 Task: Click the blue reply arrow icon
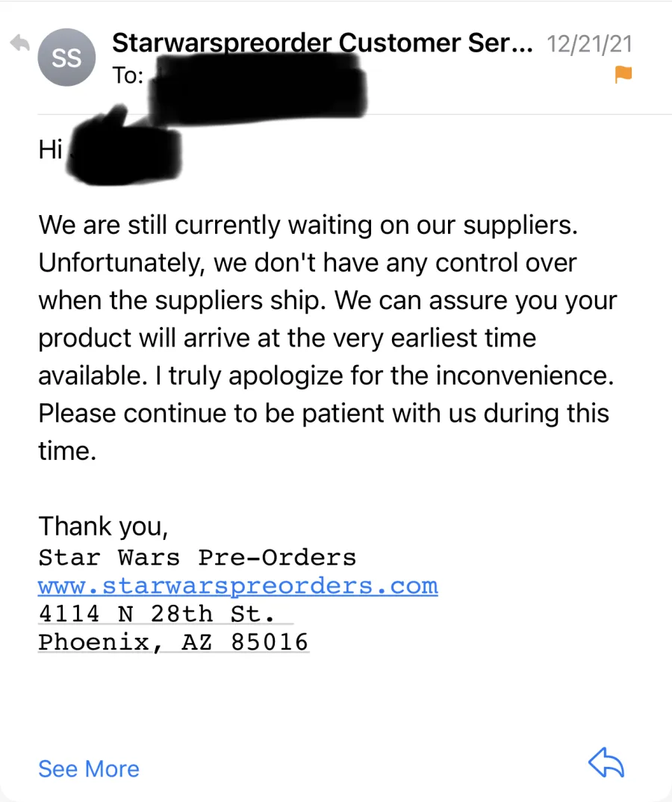[606, 762]
